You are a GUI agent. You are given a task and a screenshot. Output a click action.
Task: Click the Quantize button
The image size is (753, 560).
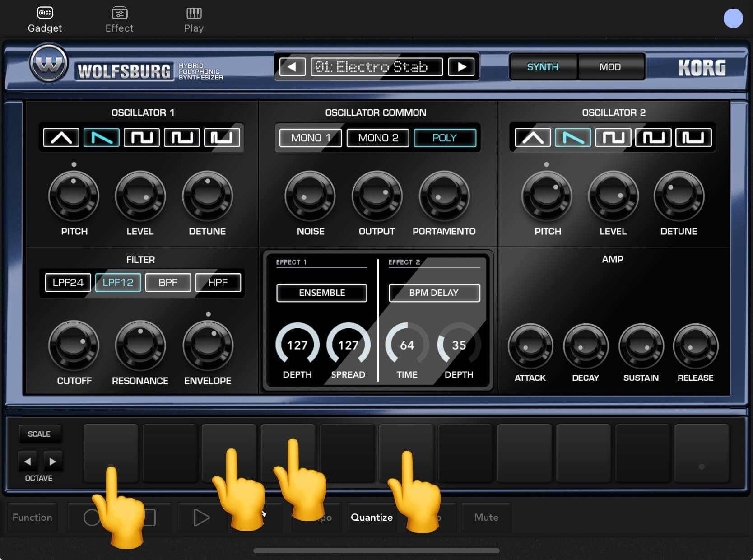coord(372,518)
